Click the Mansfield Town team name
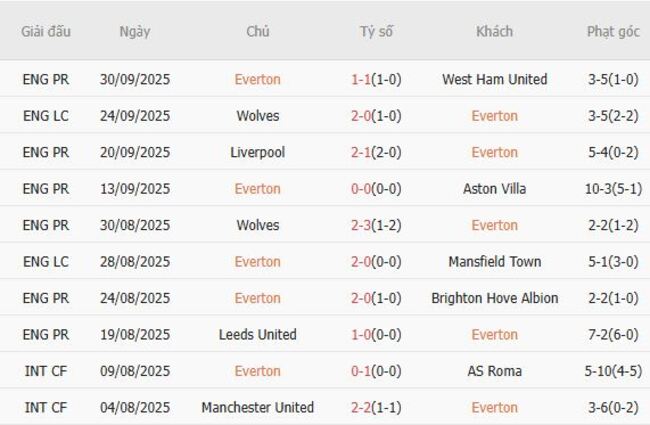Image resolution: width=650 pixels, height=425 pixels. (x=494, y=262)
